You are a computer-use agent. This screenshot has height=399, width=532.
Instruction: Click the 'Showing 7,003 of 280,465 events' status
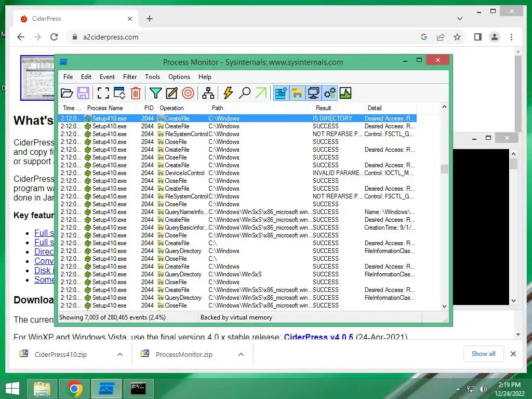(x=112, y=317)
